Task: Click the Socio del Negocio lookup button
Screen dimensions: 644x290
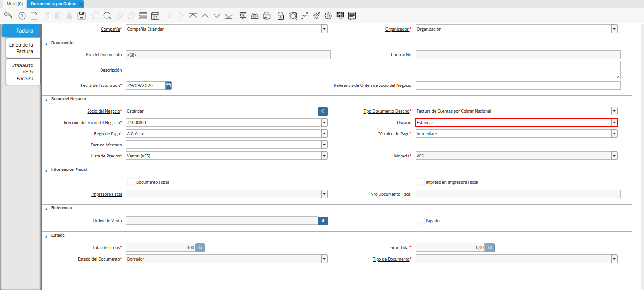Action: (323, 111)
